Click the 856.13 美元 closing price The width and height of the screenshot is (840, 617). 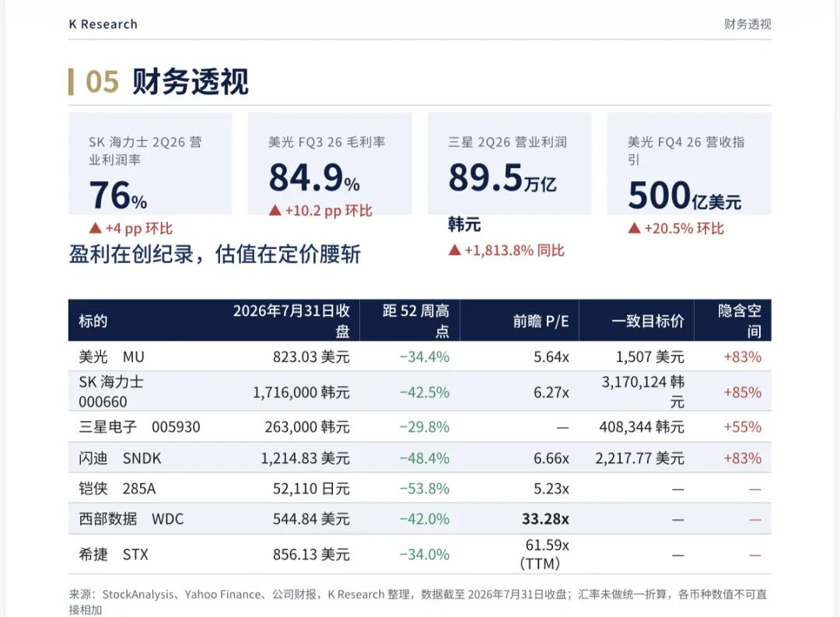click(311, 554)
